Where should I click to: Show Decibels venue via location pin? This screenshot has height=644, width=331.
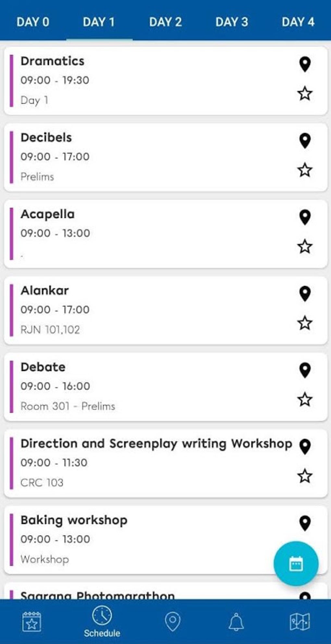pyautogui.click(x=305, y=141)
